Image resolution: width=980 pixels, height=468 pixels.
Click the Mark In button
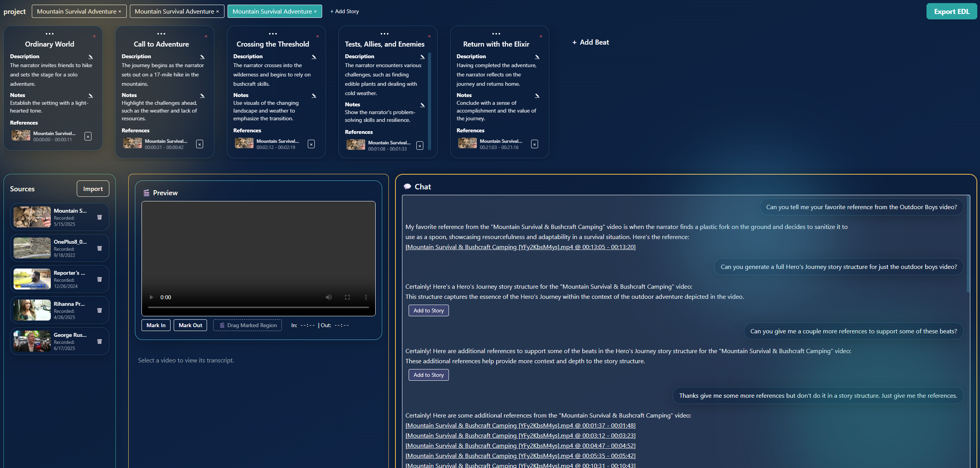click(156, 325)
